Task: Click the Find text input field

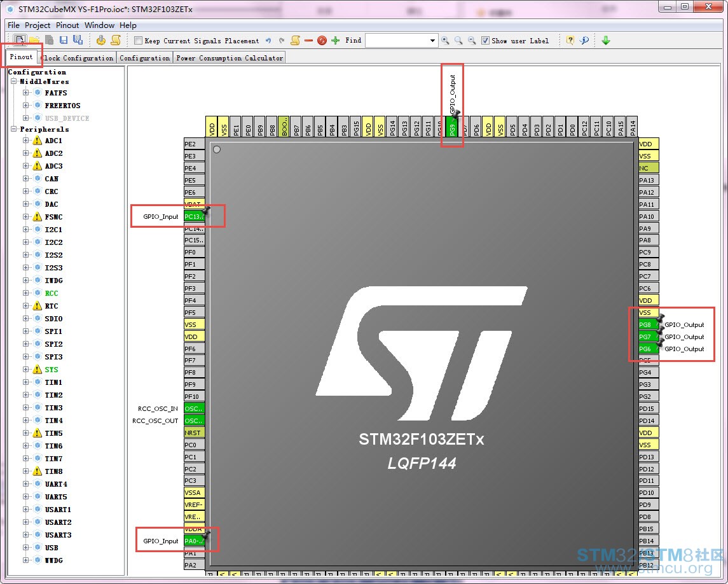Action: pos(397,41)
